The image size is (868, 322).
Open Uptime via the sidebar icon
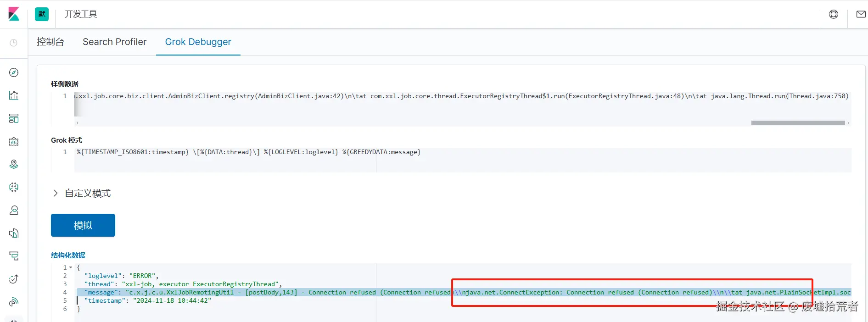pyautogui.click(x=14, y=279)
